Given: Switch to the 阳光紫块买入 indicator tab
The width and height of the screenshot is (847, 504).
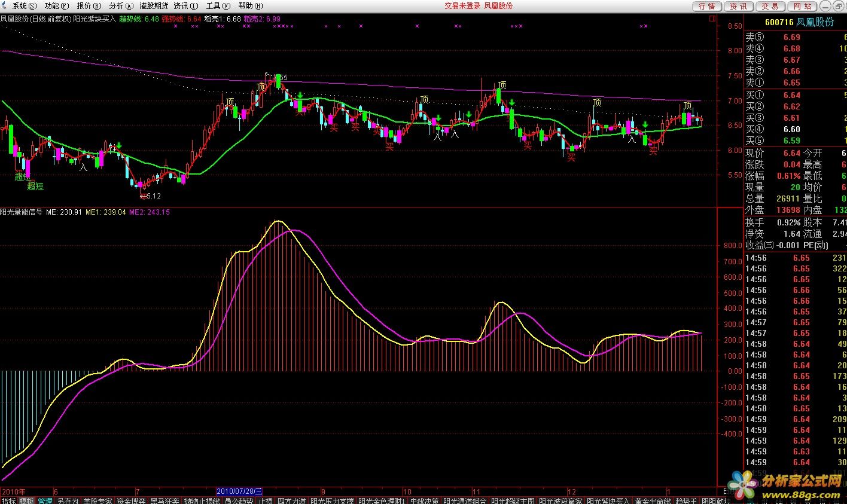Looking at the screenshot, I should 608,500.
